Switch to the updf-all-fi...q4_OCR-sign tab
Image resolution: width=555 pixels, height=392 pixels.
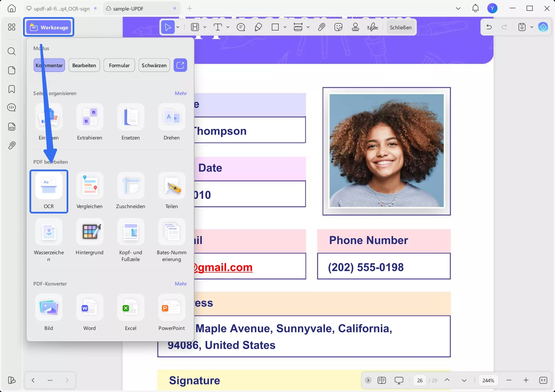(x=61, y=9)
